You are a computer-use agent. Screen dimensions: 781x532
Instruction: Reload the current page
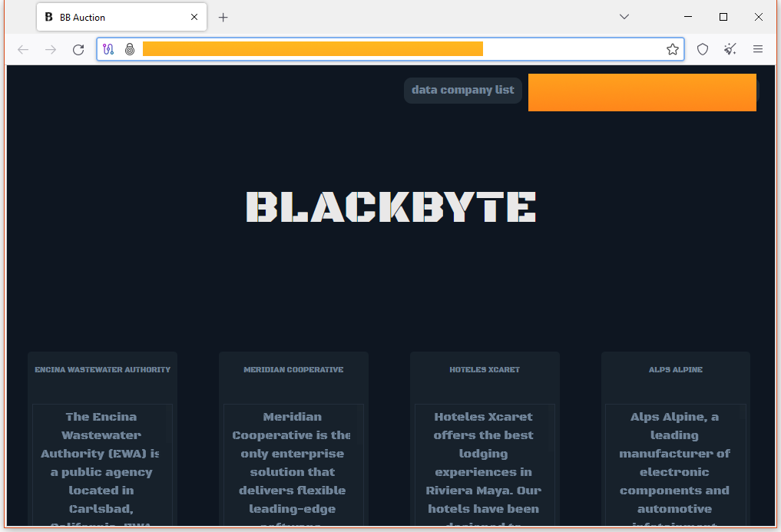coord(78,48)
